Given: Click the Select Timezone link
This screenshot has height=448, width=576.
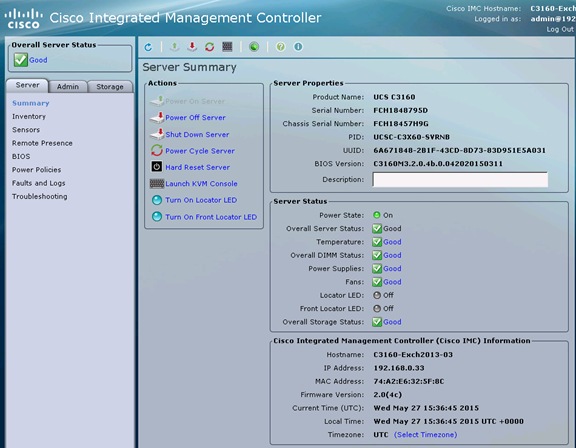Looking at the screenshot, I should [x=425, y=435].
